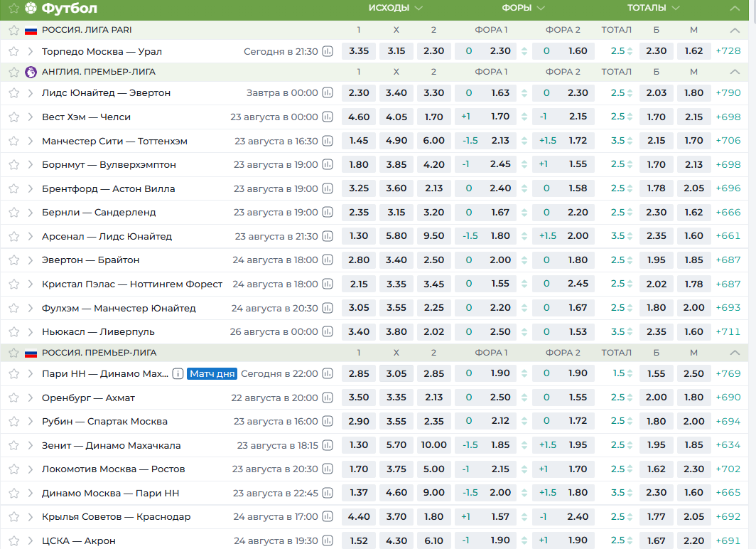Star the Зенит — Динамо Махачкала match
756x549 pixels.
tap(14, 445)
